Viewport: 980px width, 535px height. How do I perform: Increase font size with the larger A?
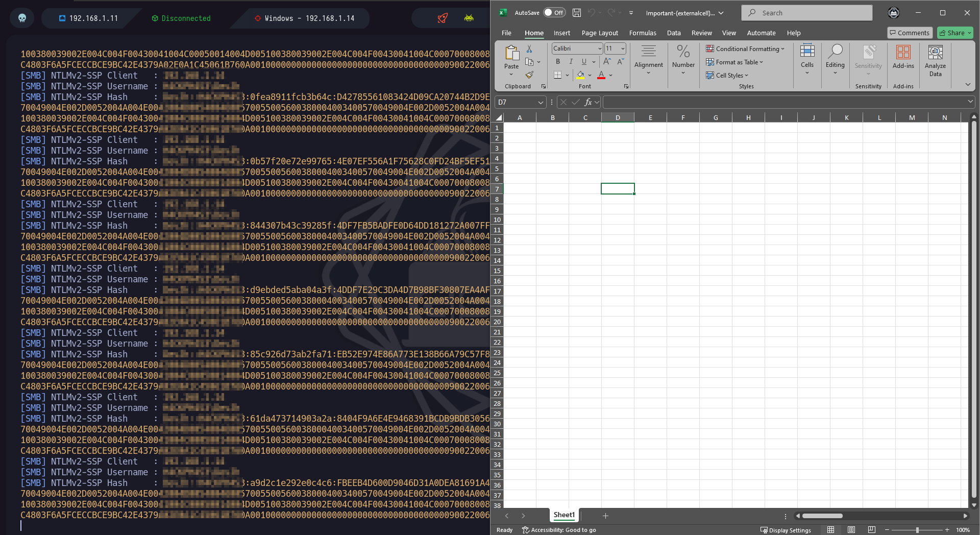pos(607,62)
